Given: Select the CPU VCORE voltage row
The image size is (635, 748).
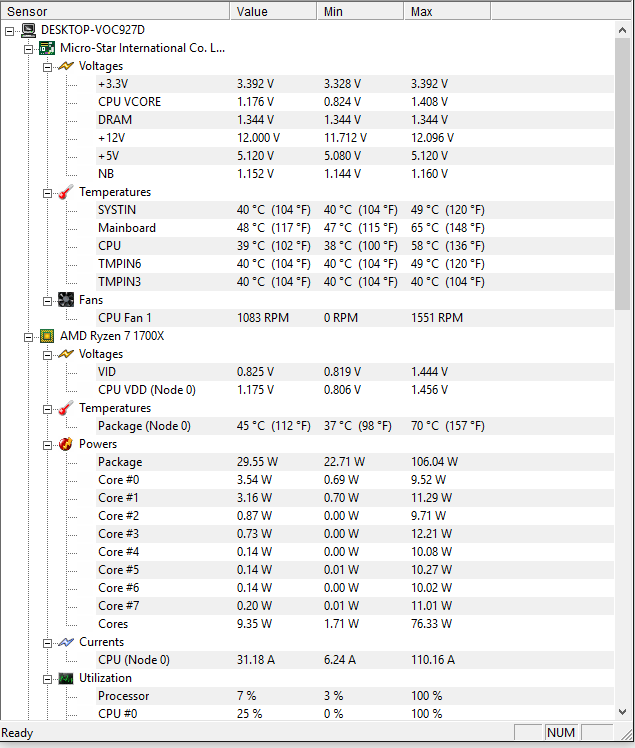Looking at the screenshot, I should pos(354,102).
